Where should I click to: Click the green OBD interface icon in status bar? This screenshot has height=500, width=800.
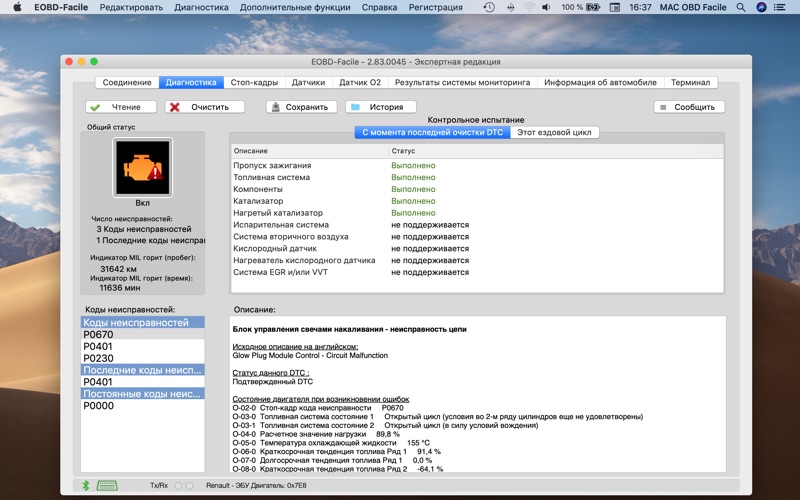point(107,485)
